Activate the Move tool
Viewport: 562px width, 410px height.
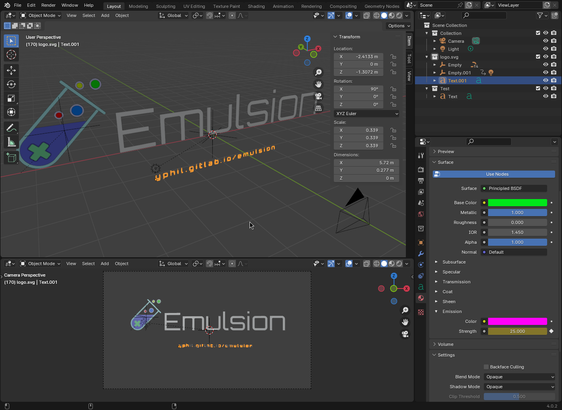tap(11, 70)
